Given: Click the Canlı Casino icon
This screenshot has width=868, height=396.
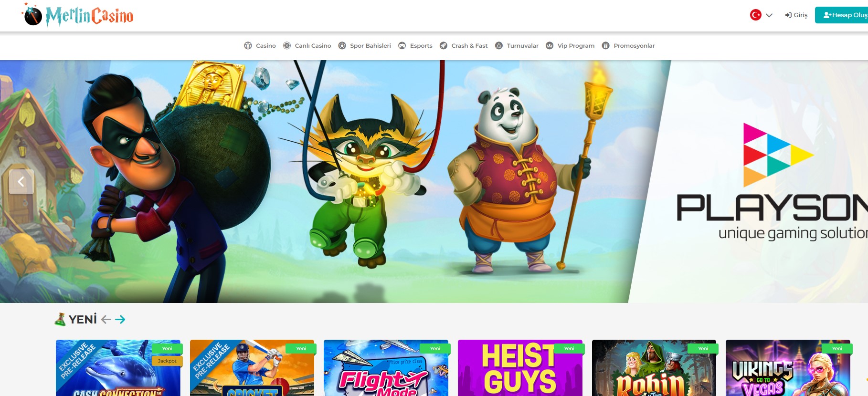Looking at the screenshot, I should (287, 46).
